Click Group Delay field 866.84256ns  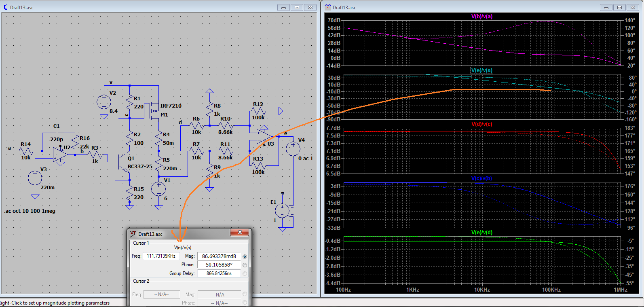pyautogui.click(x=219, y=273)
